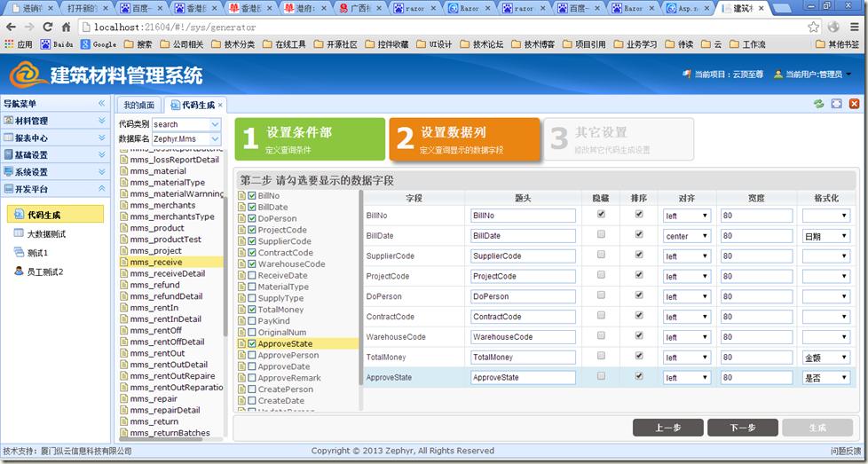Click the fullscreen toggle icon in tab bar
The image size is (868, 464).
836,104
